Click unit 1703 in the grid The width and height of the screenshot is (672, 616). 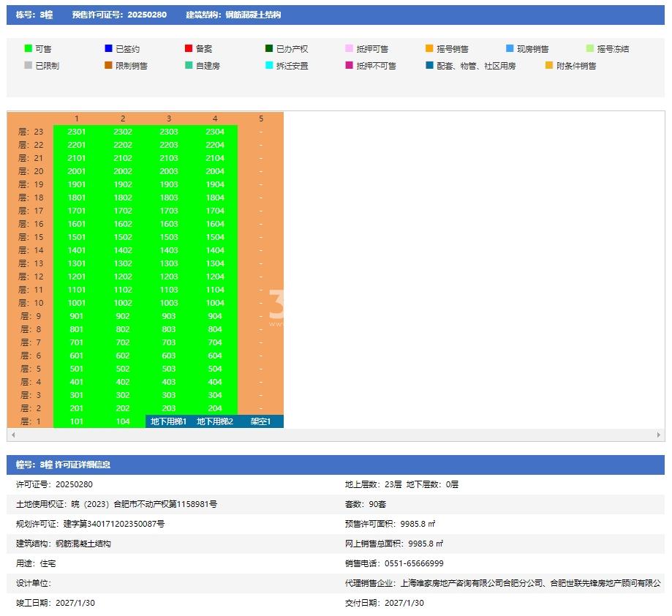pos(169,211)
